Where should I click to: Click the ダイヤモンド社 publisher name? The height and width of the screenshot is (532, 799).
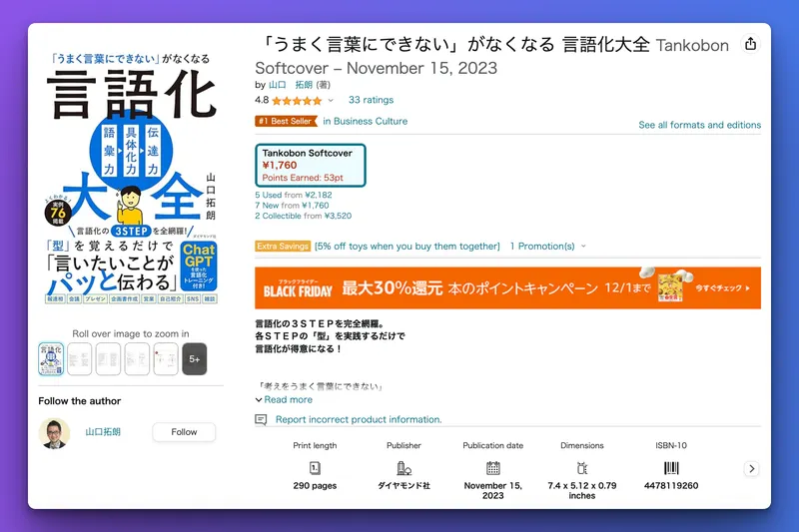(x=403, y=486)
